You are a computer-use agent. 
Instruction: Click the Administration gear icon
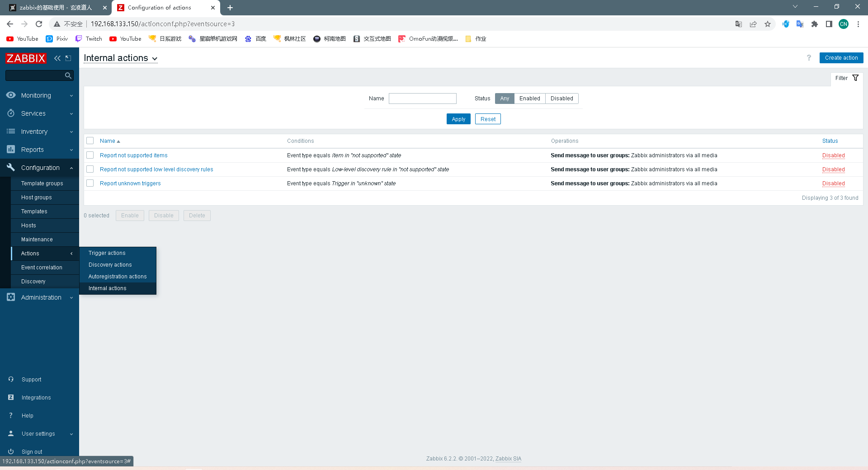coord(11,297)
